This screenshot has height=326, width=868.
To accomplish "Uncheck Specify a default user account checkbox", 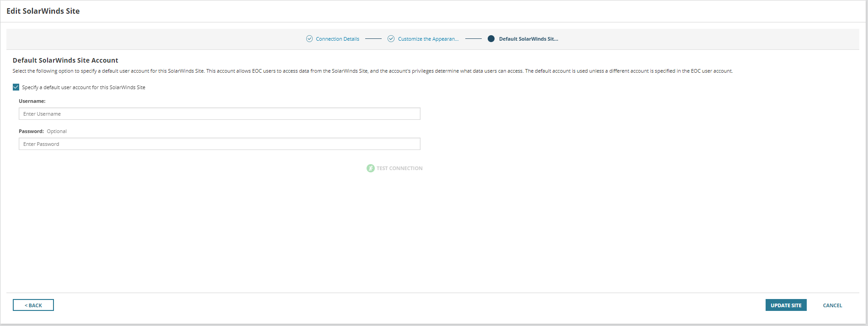I will pos(16,87).
